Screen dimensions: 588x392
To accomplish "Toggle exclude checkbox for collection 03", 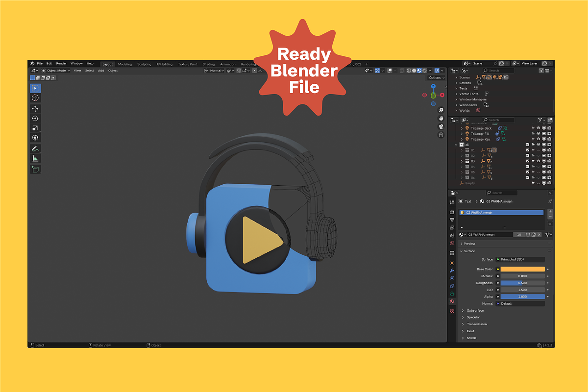I will [x=527, y=161].
